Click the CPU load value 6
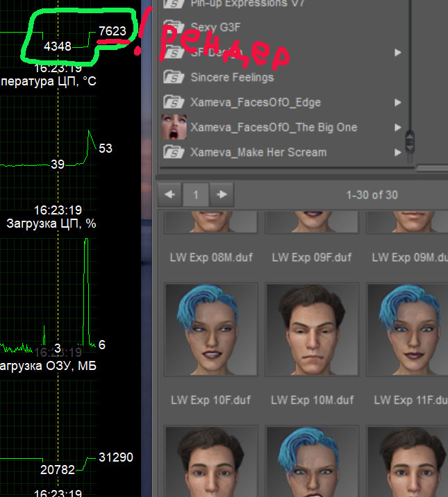 pyautogui.click(x=102, y=345)
